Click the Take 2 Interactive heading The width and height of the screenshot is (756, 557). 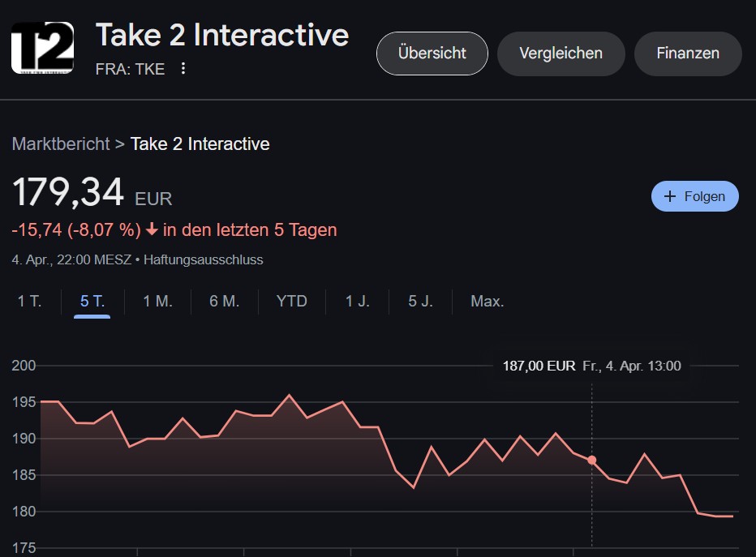[222, 35]
